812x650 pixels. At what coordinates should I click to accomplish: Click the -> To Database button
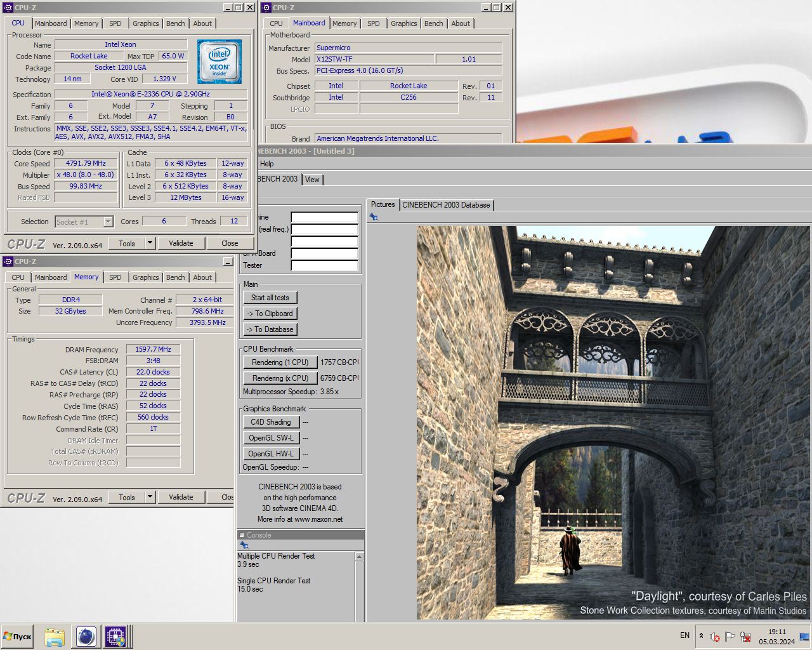pyautogui.click(x=270, y=329)
